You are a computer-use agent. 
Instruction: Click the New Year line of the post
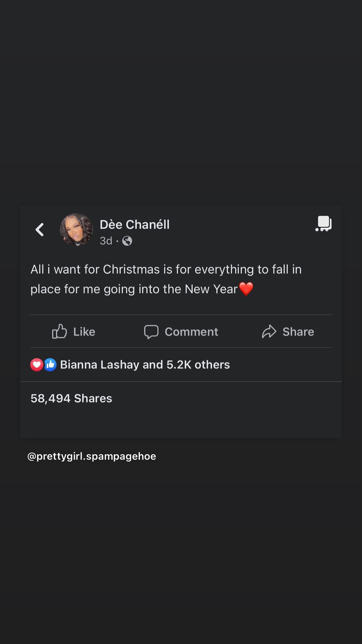(134, 289)
